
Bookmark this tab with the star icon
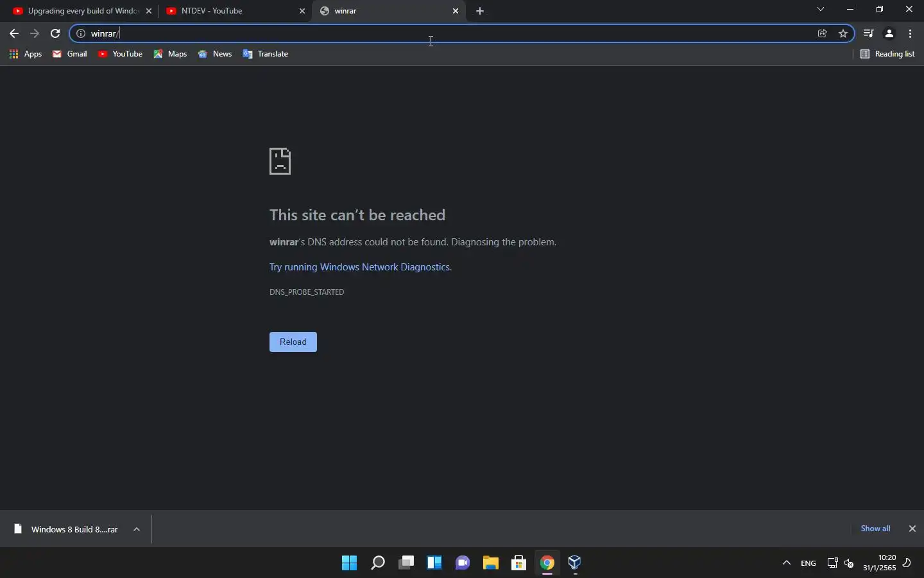click(844, 33)
